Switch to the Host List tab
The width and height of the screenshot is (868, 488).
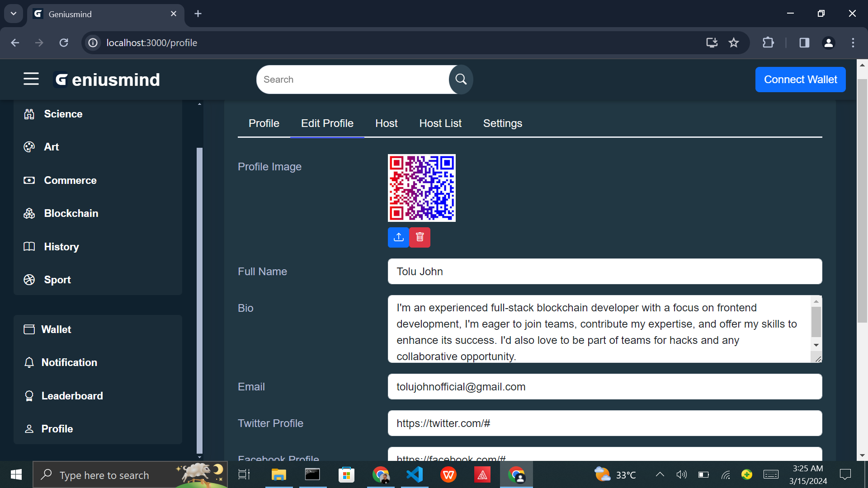point(440,123)
